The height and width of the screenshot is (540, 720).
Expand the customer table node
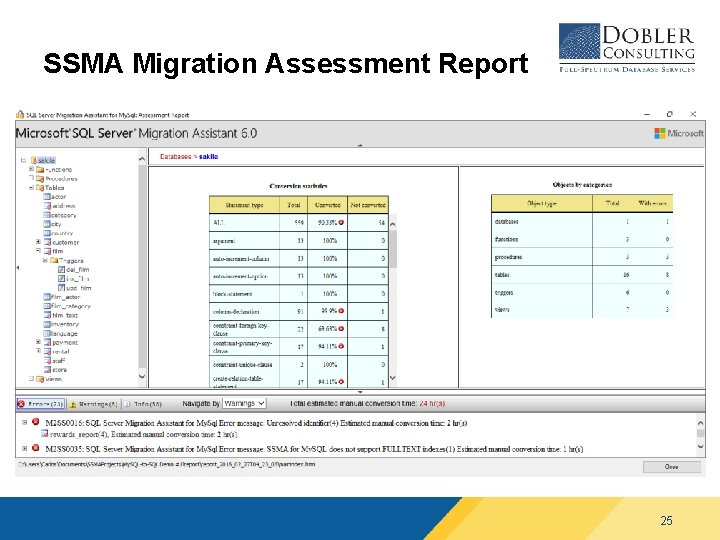(x=39, y=242)
